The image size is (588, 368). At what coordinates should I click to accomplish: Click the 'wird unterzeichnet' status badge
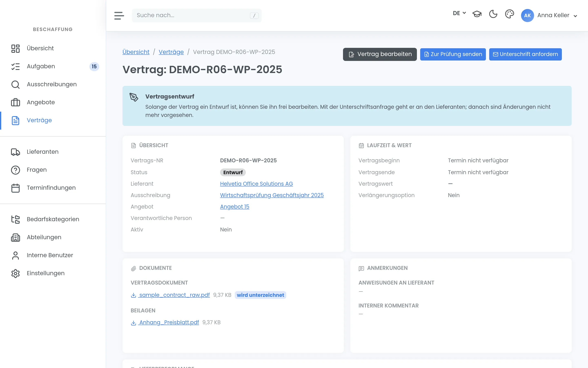260,295
